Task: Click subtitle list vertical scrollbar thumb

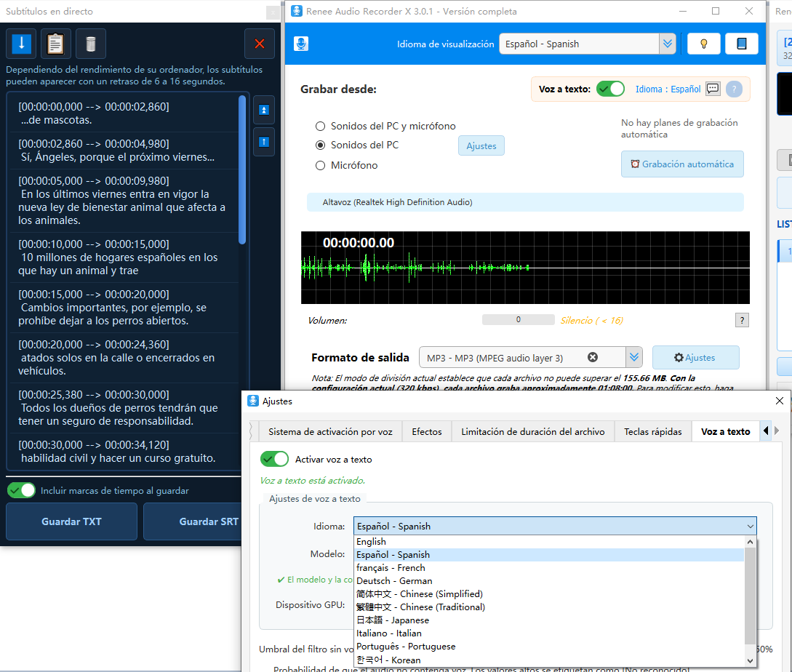Action: (242, 169)
